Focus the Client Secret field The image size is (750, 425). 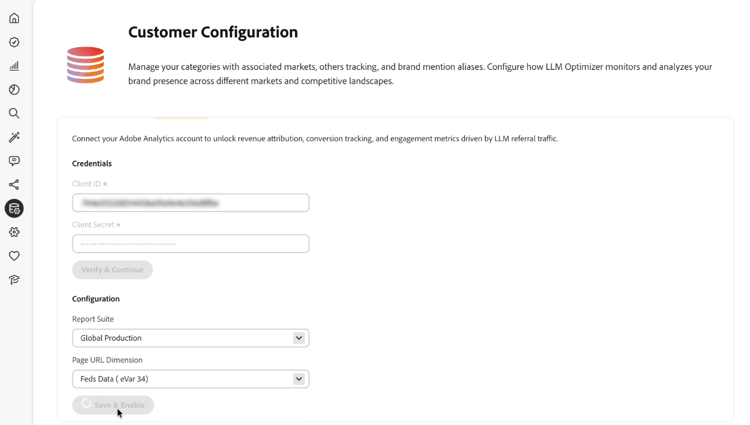point(190,243)
